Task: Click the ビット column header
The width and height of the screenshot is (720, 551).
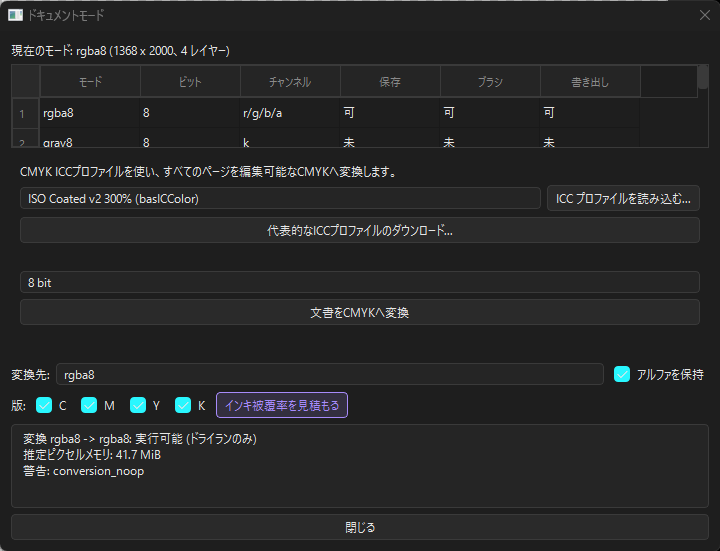Action: (190, 82)
